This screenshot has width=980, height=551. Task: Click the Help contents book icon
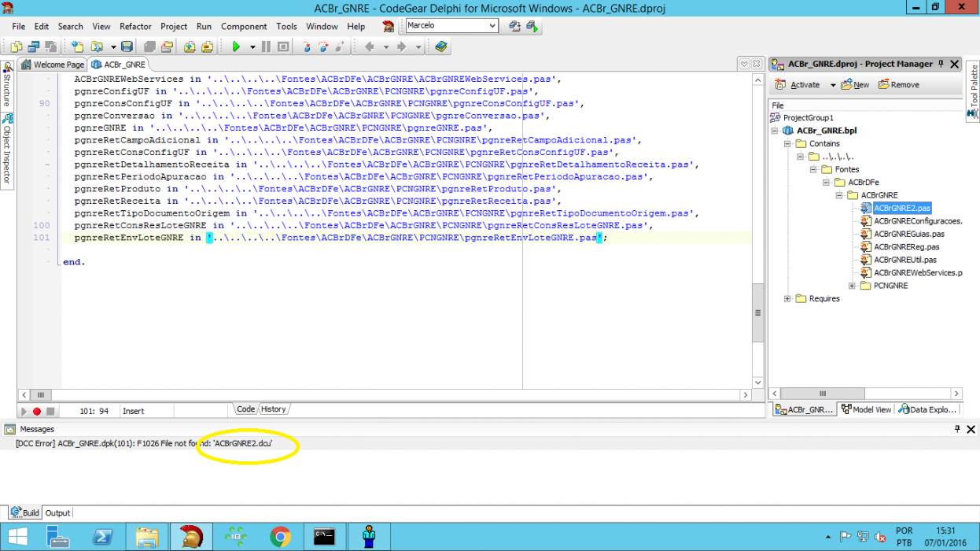[441, 46]
